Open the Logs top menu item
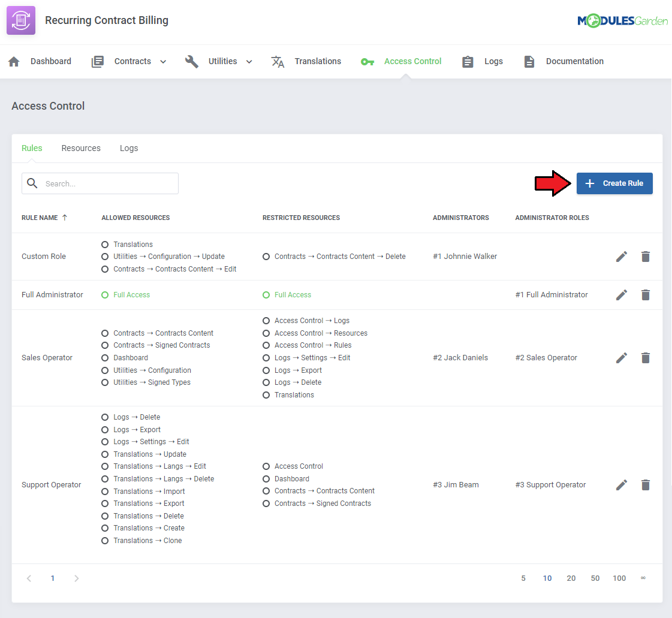 click(x=493, y=61)
